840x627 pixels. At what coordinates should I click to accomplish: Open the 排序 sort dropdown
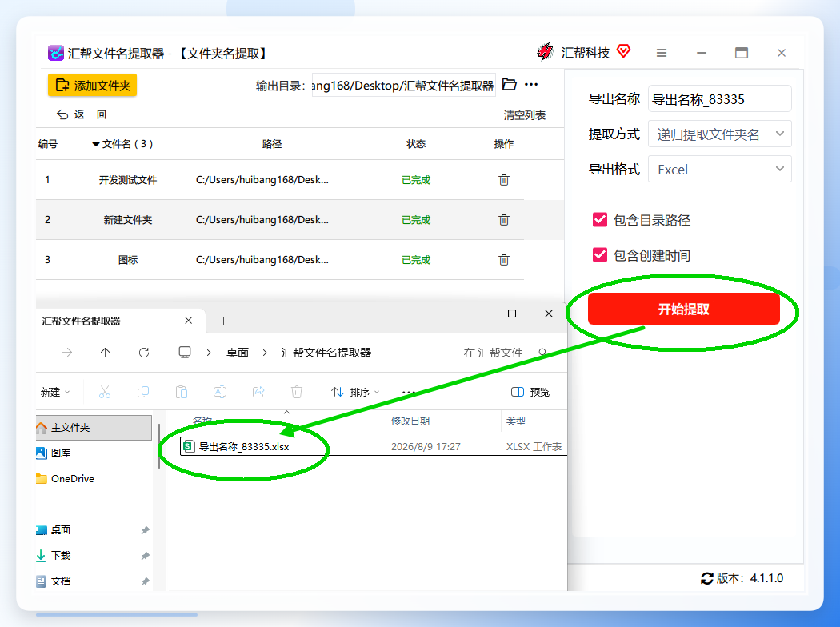point(355,392)
